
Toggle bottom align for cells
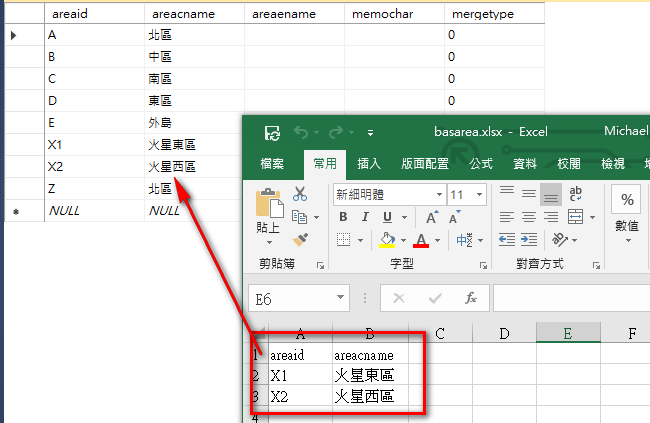pyautogui.click(x=550, y=194)
